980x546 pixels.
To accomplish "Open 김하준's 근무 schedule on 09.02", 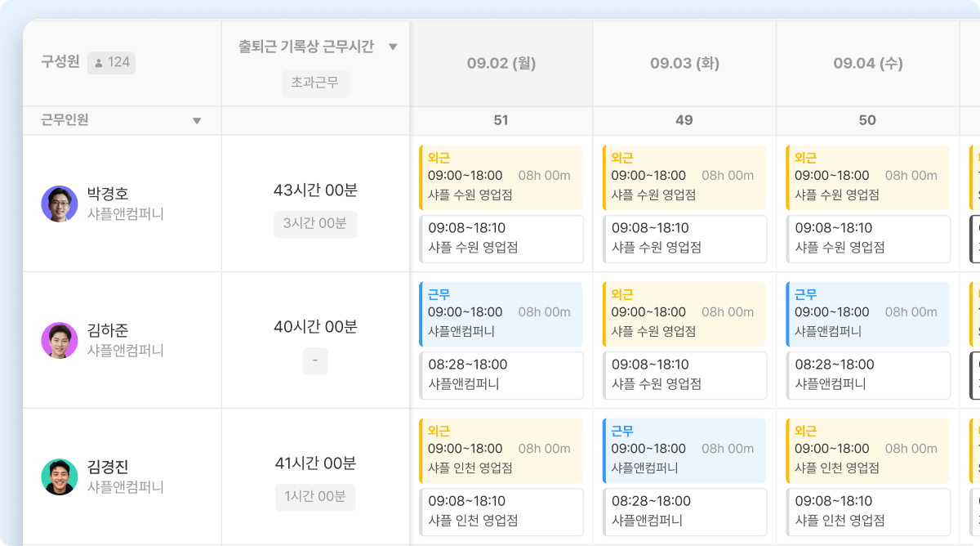I will [x=501, y=314].
